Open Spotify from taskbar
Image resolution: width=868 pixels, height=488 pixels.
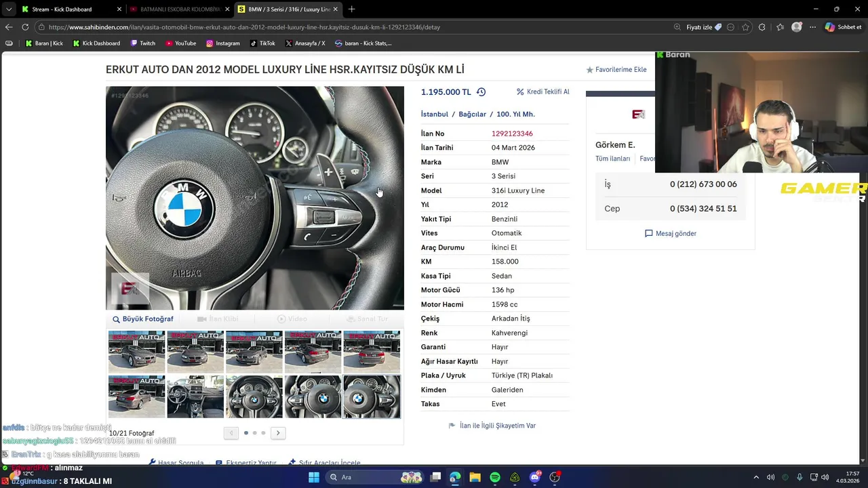pyautogui.click(x=495, y=477)
